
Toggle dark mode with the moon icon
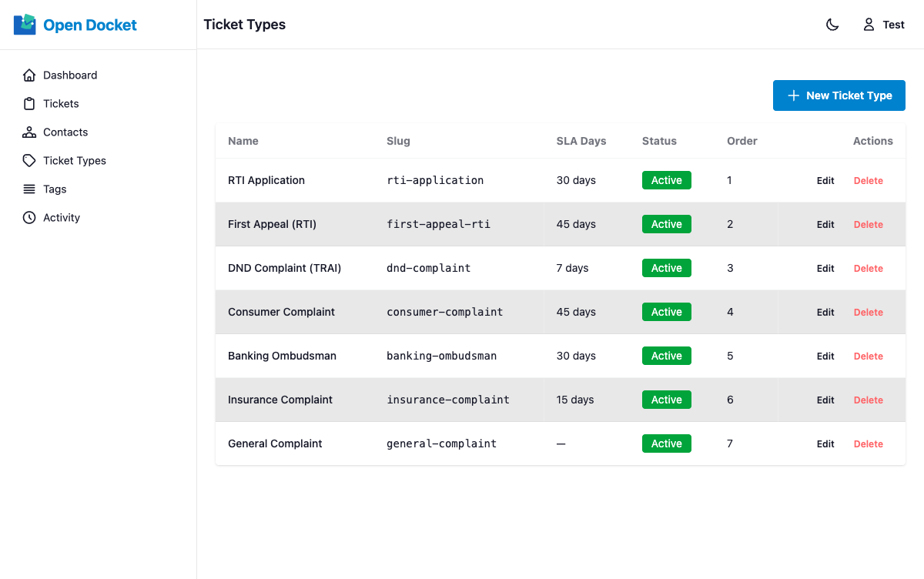tap(832, 24)
